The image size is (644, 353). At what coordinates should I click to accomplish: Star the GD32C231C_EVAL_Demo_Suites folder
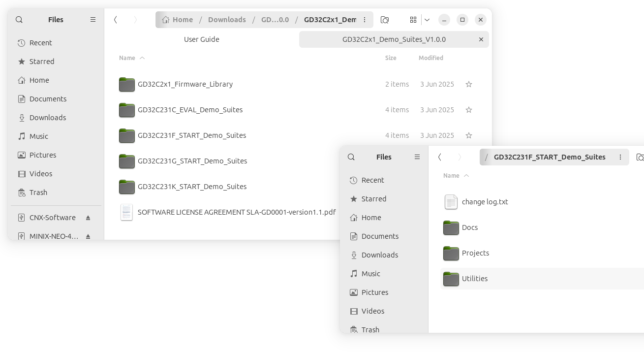pyautogui.click(x=469, y=110)
